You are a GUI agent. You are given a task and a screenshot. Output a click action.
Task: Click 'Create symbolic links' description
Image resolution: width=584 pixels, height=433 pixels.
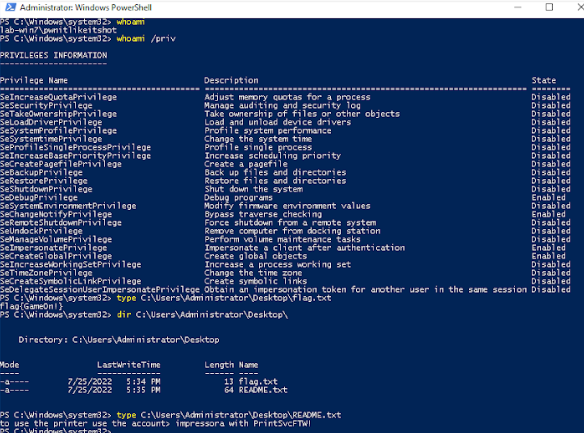point(256,281)
